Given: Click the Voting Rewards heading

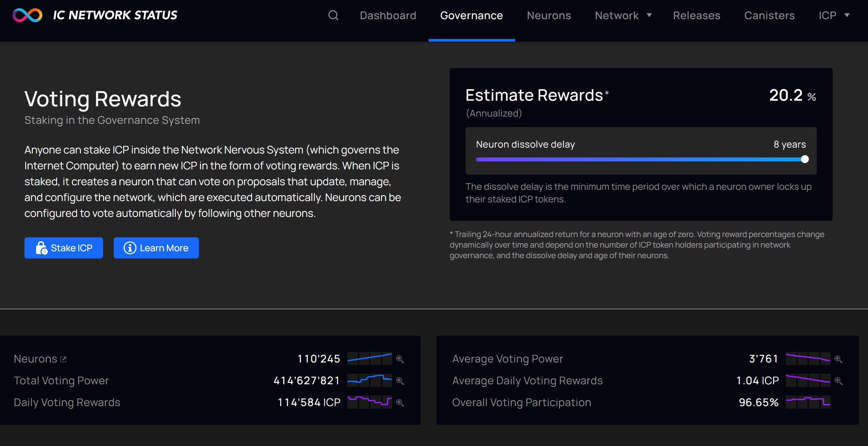Looking at the screenshot, I should tap(103, 99).
